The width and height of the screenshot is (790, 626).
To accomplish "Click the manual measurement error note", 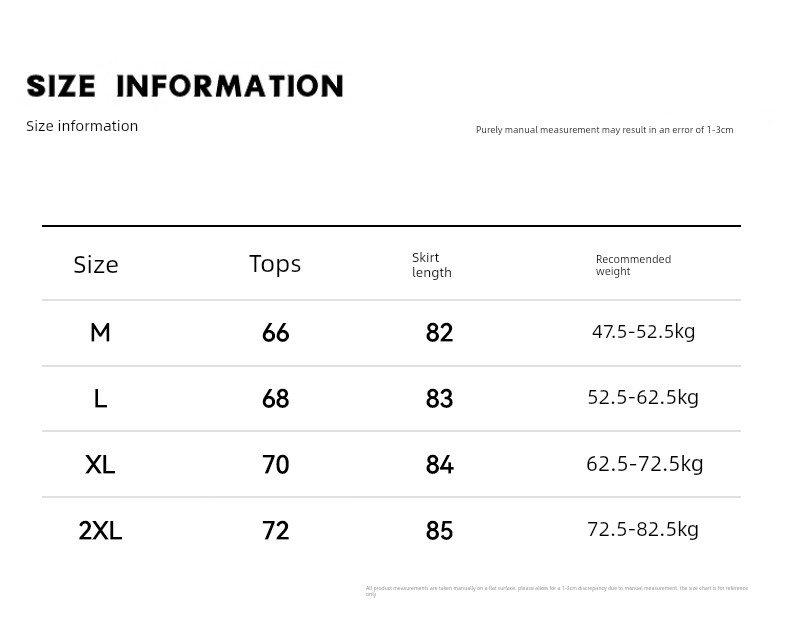I will (605, 130).
